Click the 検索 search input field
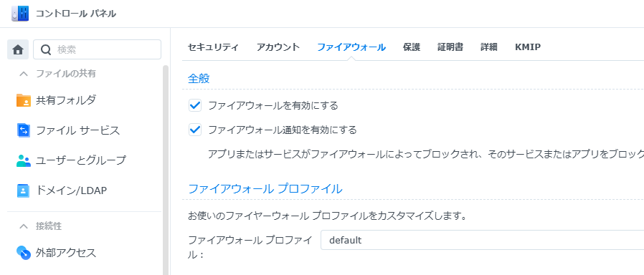The image size is (644, 275). [x=97, y=49]
